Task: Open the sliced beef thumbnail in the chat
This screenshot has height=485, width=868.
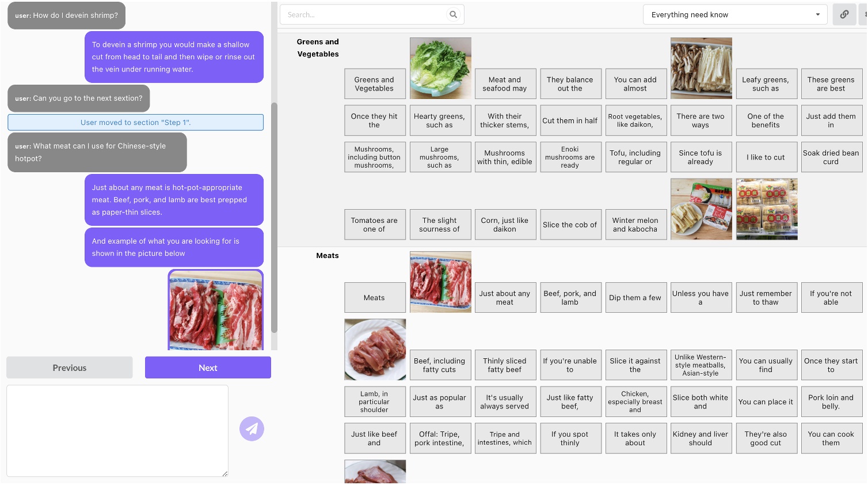Action: point(215,309)
